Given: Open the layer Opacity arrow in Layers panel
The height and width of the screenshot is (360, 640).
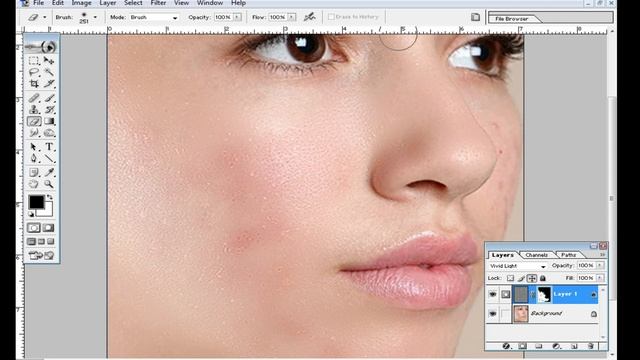Looking at the screenshot, I should [600, 265].
